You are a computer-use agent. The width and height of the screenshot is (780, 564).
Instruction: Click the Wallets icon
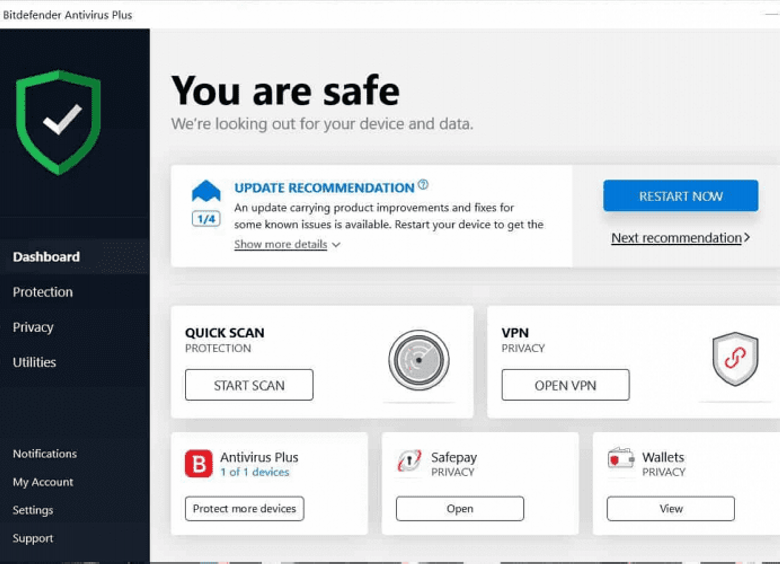[621, 459]
